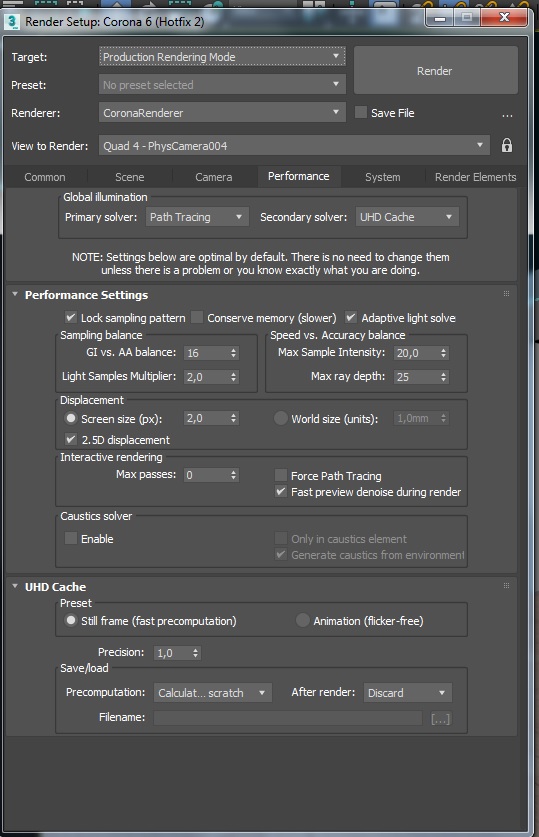Switch to the Common tab
The width and height of the screenshot is (539, 837).
click(45, 177)
